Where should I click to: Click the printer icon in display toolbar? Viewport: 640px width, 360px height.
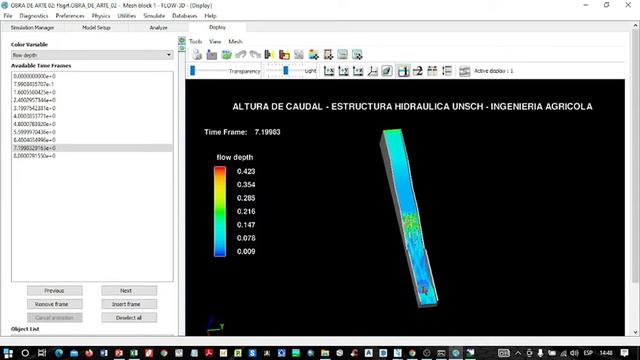tap(197, 54)
